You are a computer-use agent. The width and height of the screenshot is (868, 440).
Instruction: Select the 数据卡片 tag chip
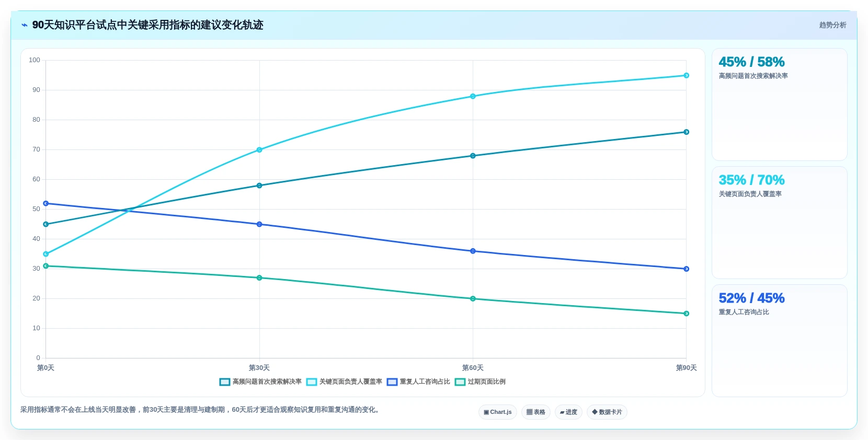[x=607, y=412]
